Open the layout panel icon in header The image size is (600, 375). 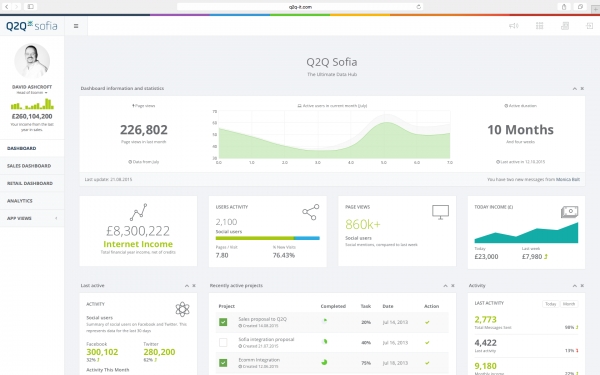point(565,26)
